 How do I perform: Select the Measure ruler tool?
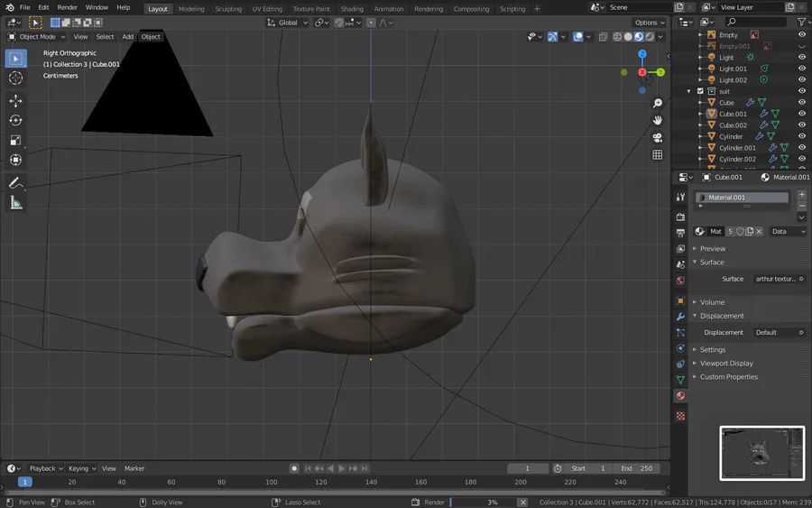click(15, 203)
